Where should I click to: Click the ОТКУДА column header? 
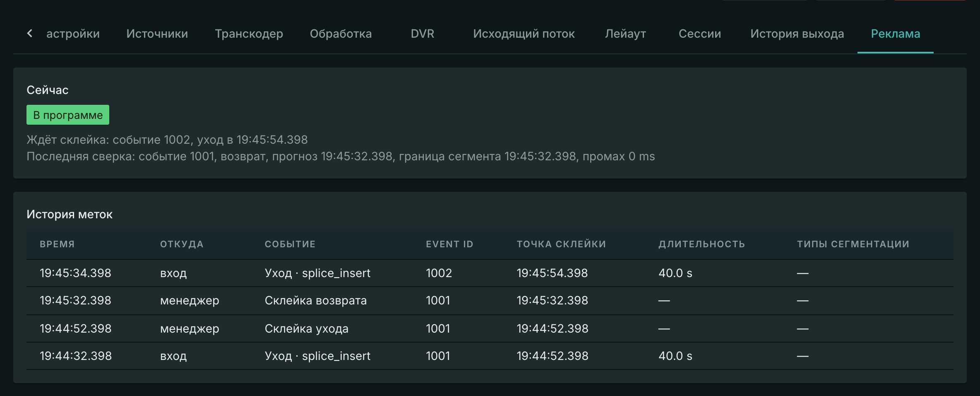[x=182, y=244]
